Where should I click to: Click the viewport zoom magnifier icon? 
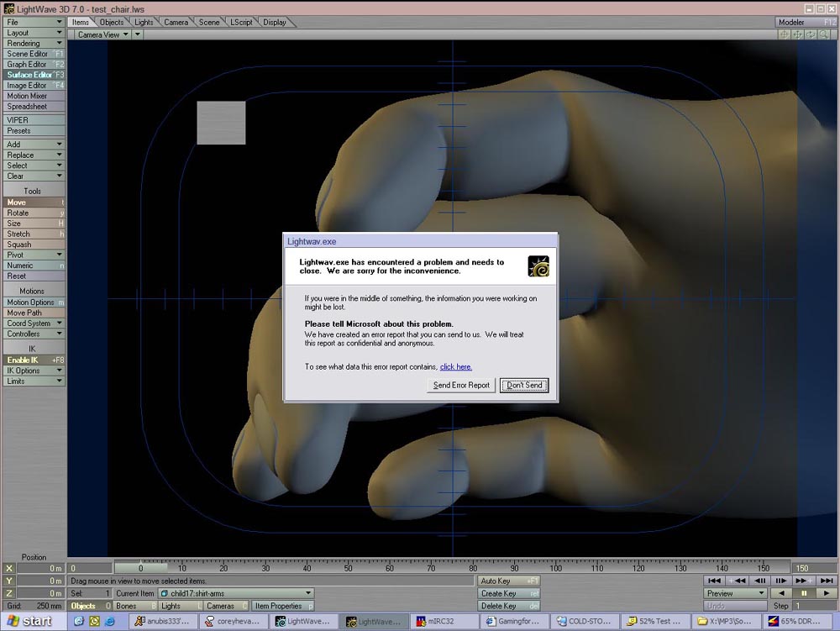[824, 34]
